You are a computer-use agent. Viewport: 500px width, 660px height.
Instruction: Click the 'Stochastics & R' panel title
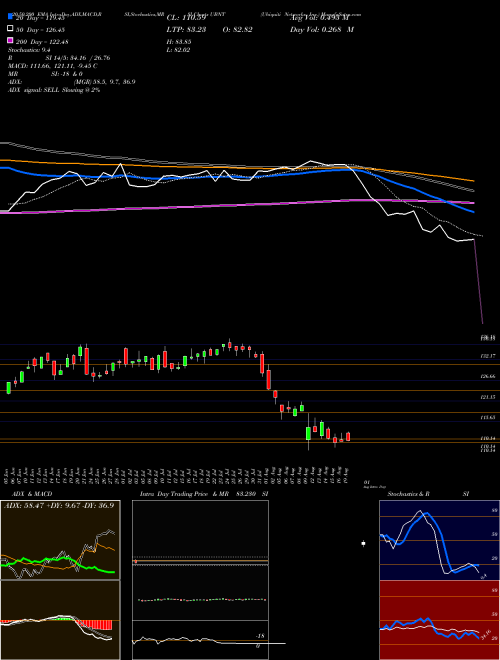tap(408, 494)
